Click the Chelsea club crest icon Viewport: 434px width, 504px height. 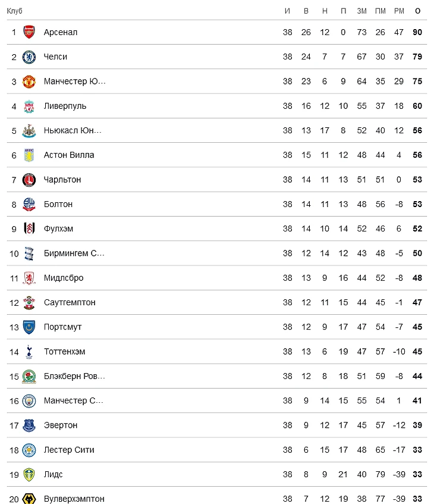click(29, 57)
